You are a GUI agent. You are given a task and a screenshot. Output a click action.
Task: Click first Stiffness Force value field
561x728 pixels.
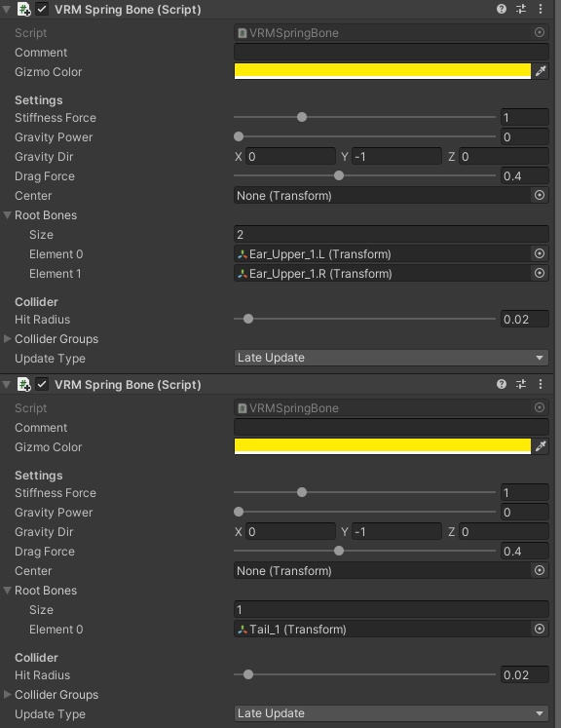[x=525, y=117]
